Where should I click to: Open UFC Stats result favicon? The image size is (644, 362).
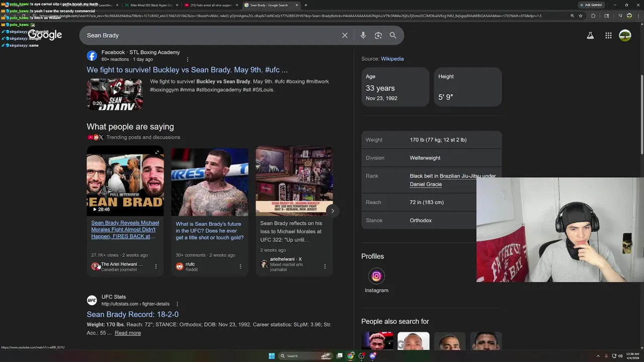[92, 300]
